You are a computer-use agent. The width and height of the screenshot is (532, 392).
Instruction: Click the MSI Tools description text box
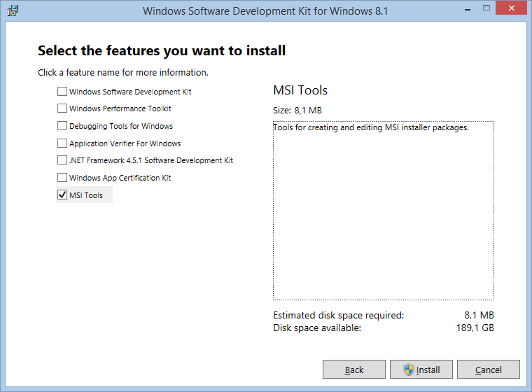(x=384, y=211)
